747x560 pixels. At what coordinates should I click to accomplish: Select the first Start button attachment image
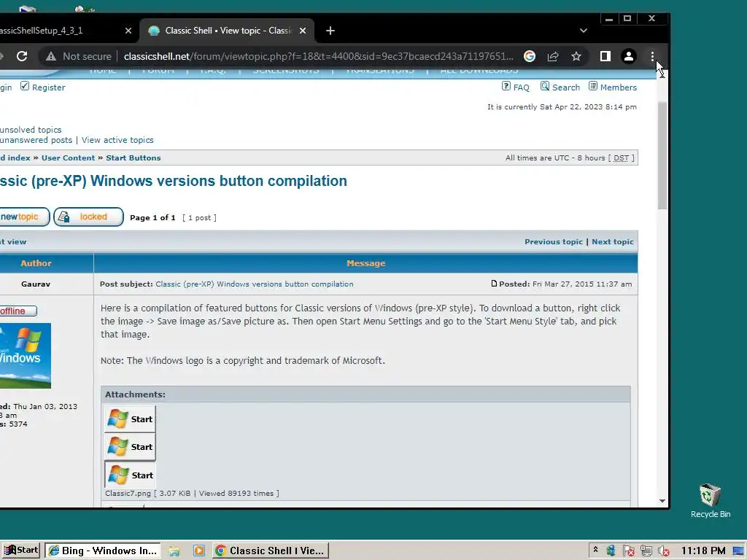(130, 419)
